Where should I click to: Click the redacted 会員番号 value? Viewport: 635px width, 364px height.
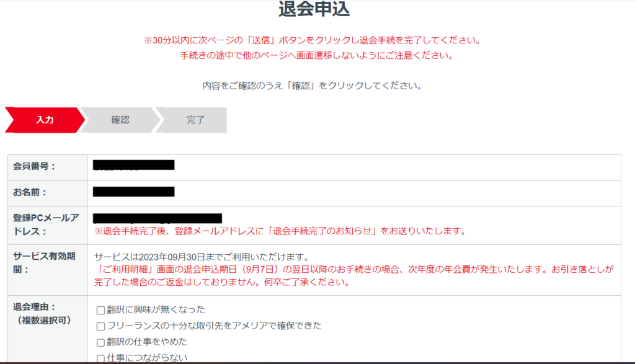pos(134,165)
